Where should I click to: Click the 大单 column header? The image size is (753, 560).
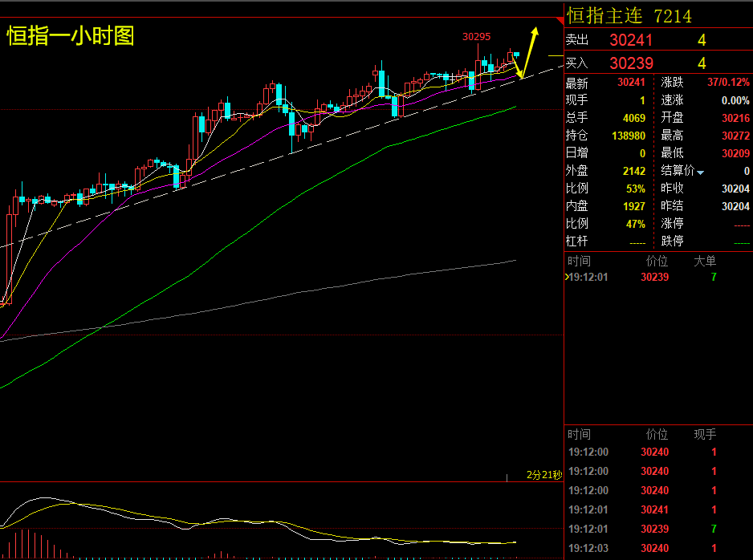pyautogui.click(x=705, y=261)
